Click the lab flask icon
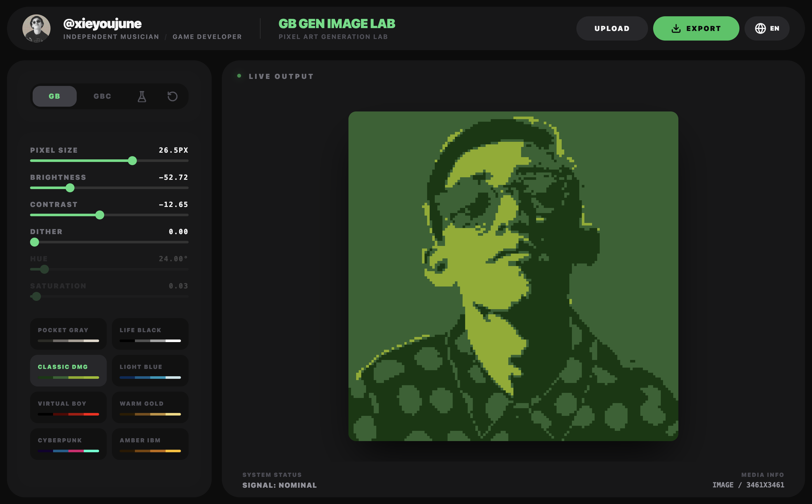 [x=142, y=96]
